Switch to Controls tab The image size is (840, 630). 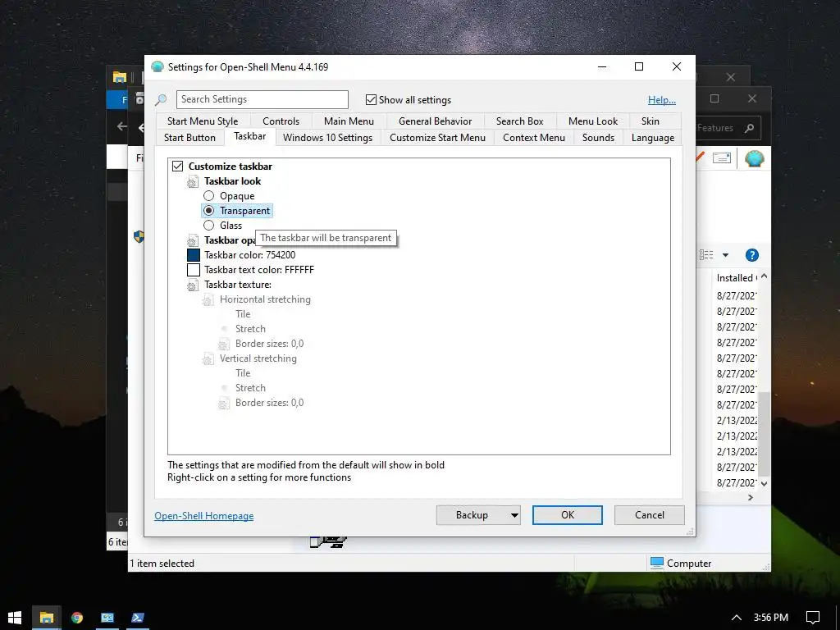click(281, 121)
